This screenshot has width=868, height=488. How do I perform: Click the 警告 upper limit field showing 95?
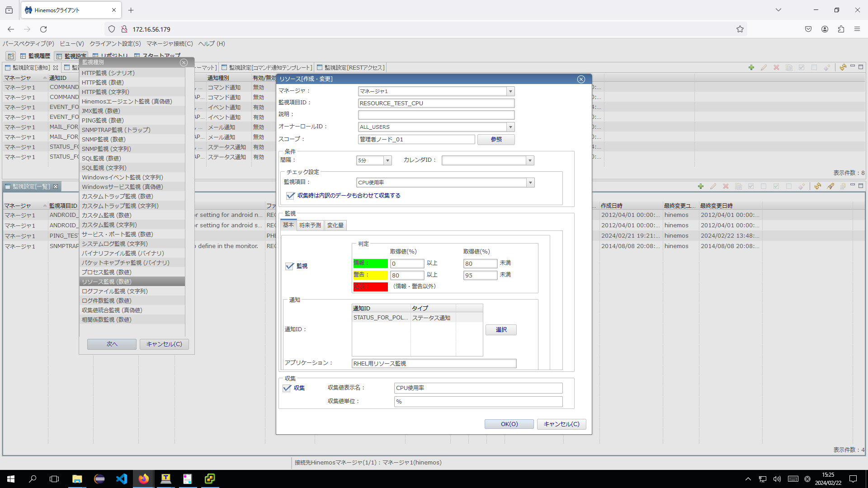point(480,276)
